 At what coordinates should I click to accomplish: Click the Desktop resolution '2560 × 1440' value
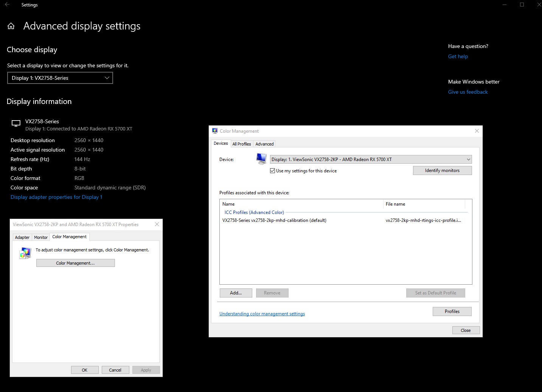[89, 140]
